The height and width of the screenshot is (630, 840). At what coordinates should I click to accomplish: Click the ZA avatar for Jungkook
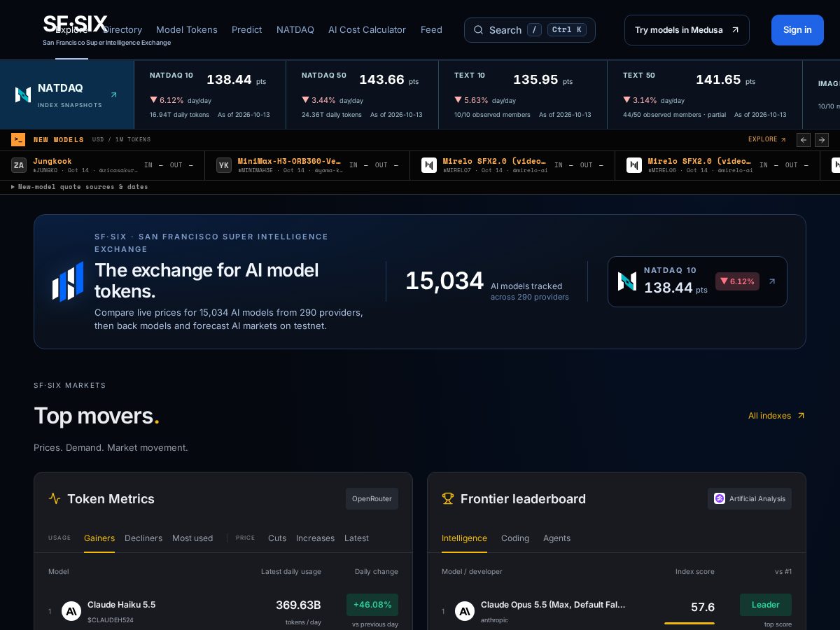pyautogui.click(x=19, y=165)
